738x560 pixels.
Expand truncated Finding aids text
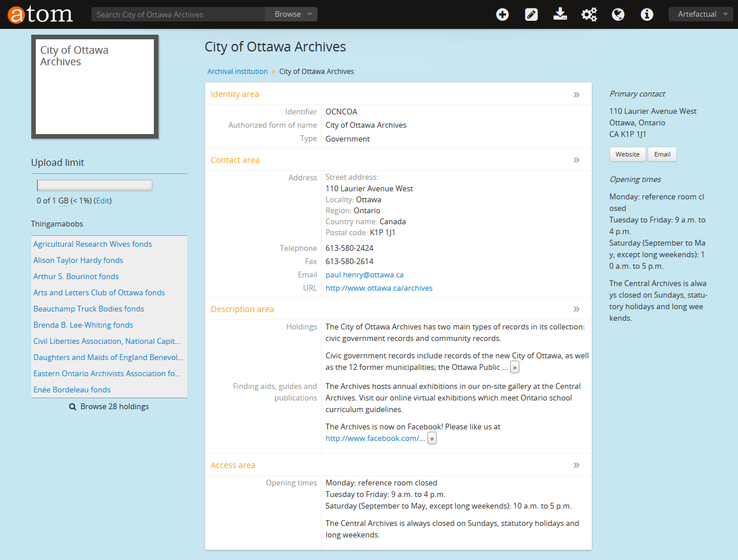pos(431,439)
